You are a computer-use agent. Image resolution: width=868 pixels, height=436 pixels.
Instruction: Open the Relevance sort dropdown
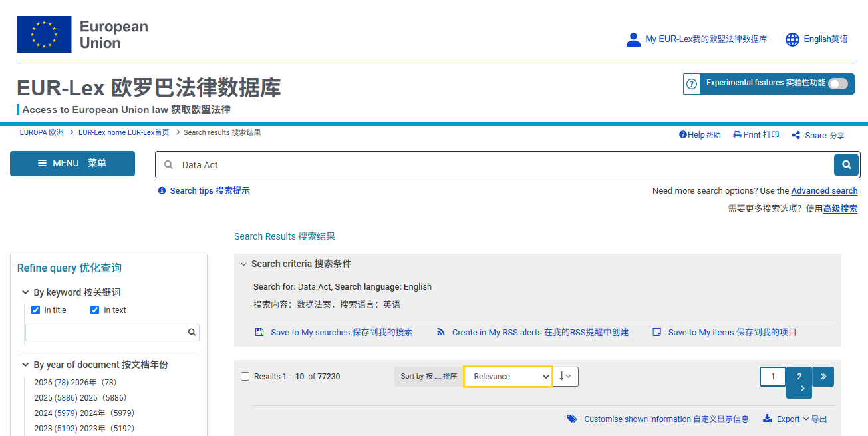click(507, 376)
